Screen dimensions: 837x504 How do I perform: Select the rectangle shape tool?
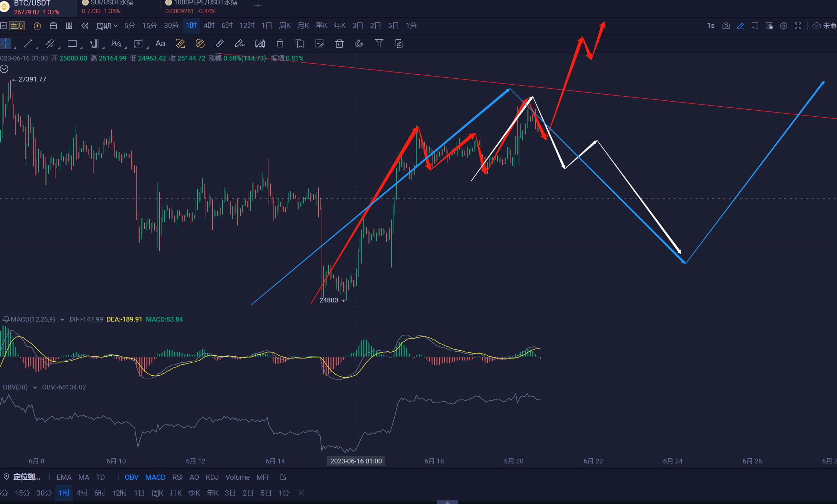click(72, 44)
